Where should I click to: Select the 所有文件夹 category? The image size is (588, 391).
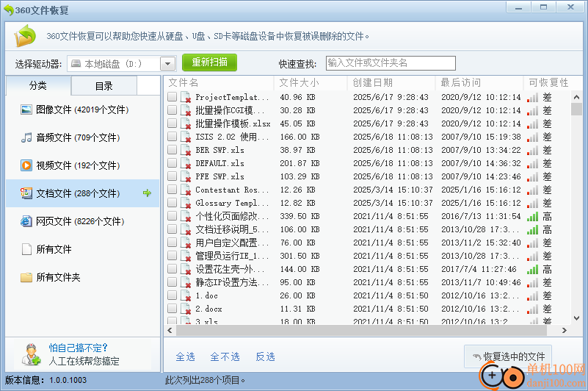point(82,277)
